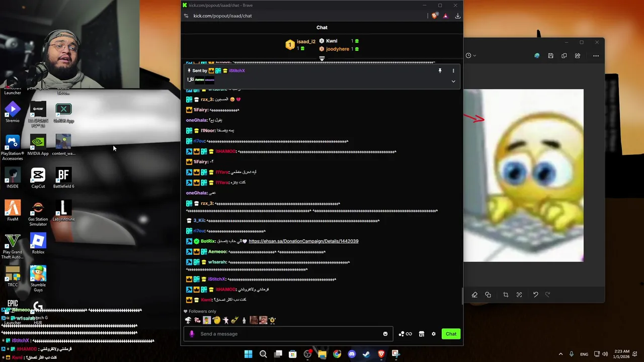Click the download icon in Brave address bar
Screen dimensions: 644x362
click(457, 16)
